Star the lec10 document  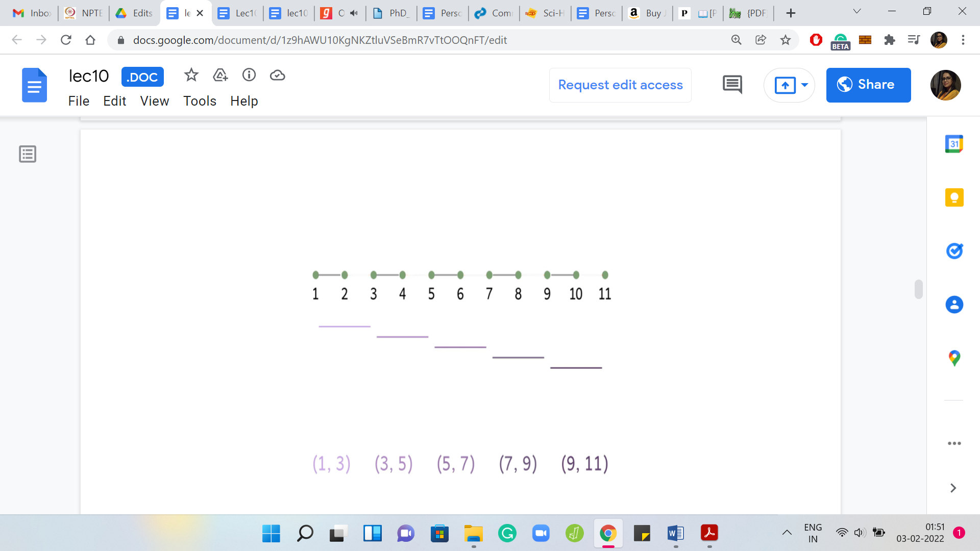[191, 76]
